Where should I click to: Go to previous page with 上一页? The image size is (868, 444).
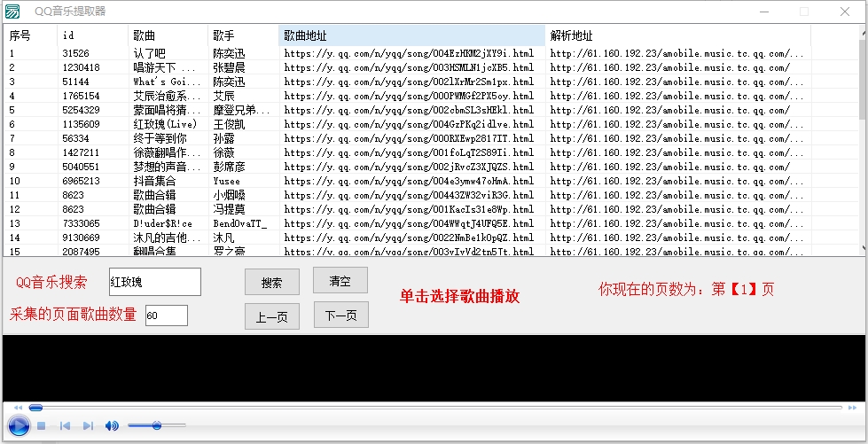click(x=272, y=316)
